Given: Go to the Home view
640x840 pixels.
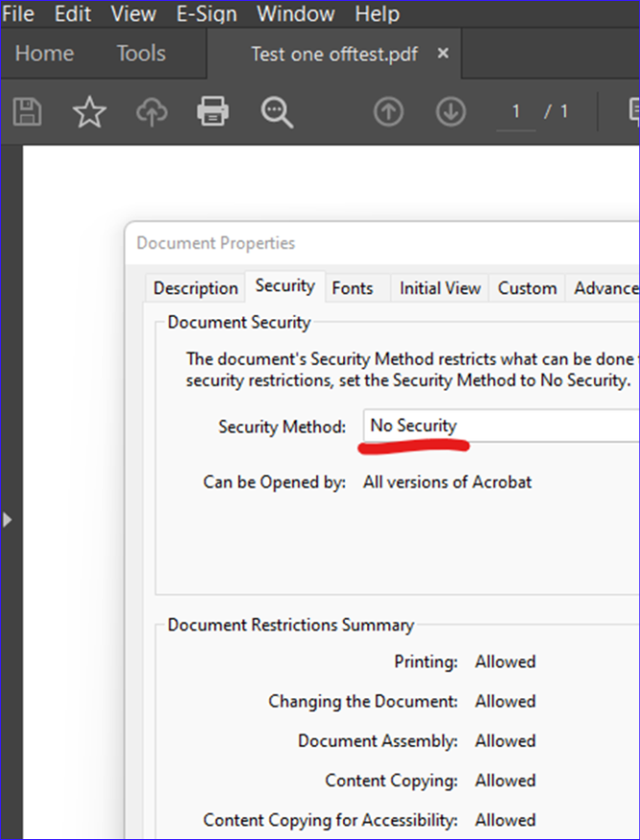Looking at the screenshot, I should (x=44, y=53).
